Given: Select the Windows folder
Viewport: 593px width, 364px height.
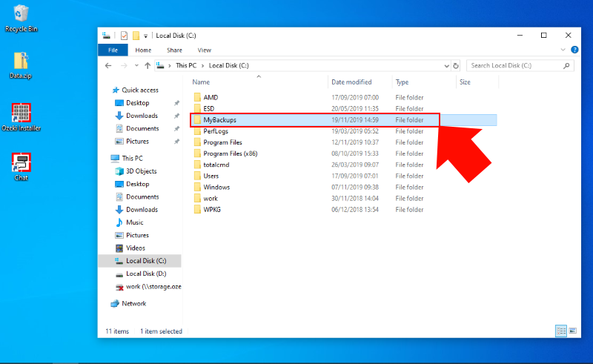Looking at the screenshot, I should [x=216, y=188].
